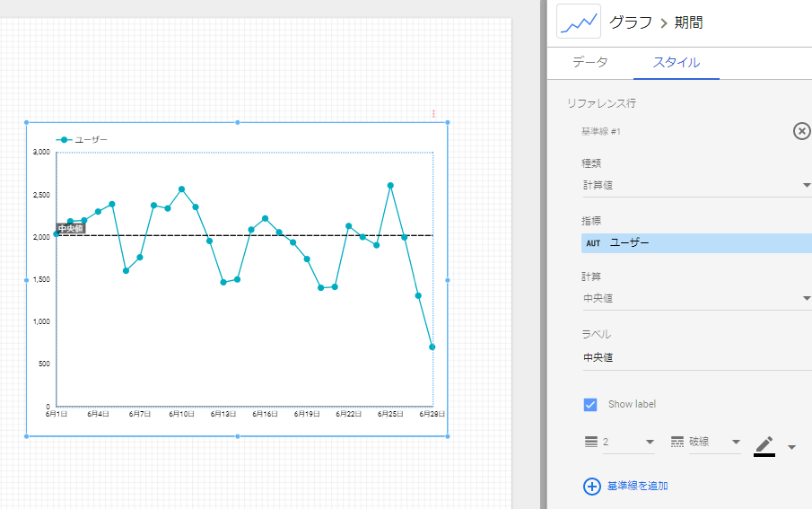Switch to the データ tab
This screenshot has height=509, width=812.
coord(589,63)
